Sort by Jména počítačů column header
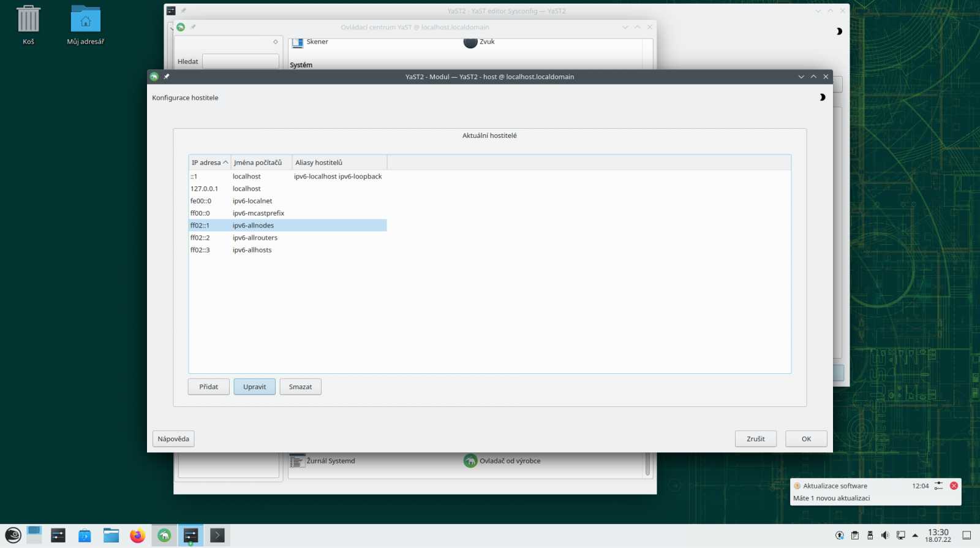Viewport: 980px width, 548px height. coord(262,162)
